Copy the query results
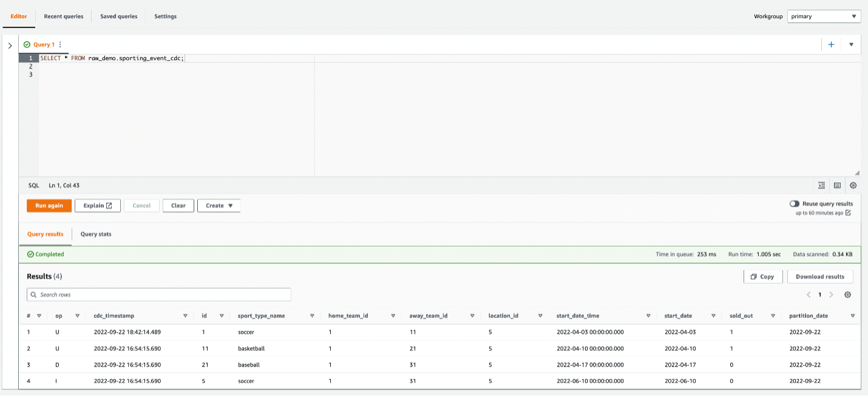 click(x=762, y=277)
